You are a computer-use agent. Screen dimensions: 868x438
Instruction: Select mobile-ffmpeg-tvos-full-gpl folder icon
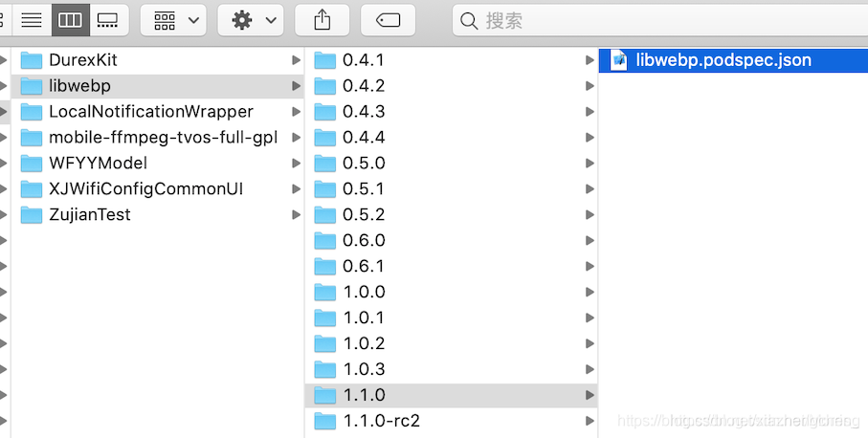coord(32,137)
